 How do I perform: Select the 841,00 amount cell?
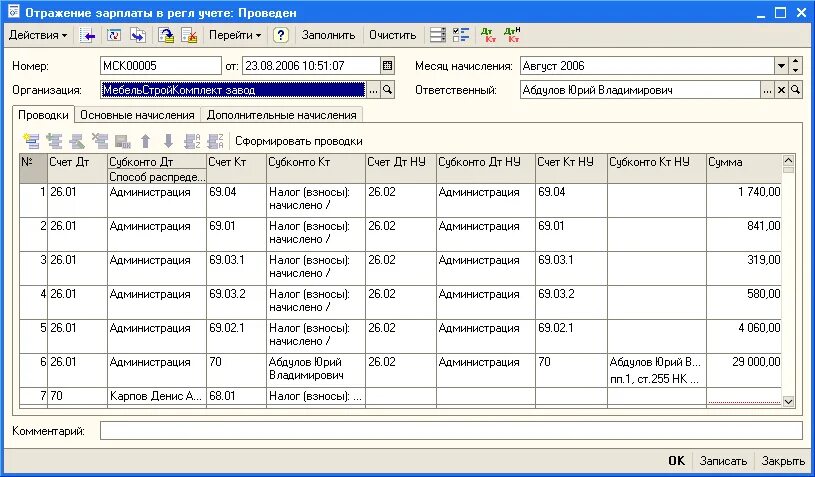coord(744,234)
